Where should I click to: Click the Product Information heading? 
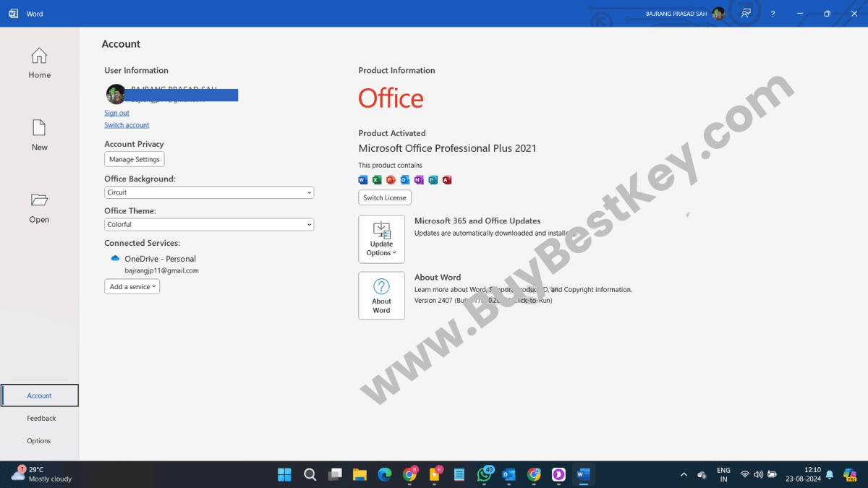397,70
